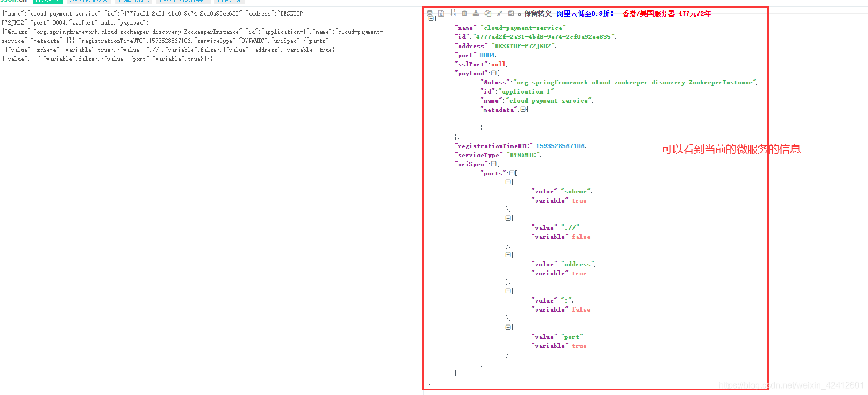Click the variable false under "://"
The image size is (868, 395).
tap(581, 237)
